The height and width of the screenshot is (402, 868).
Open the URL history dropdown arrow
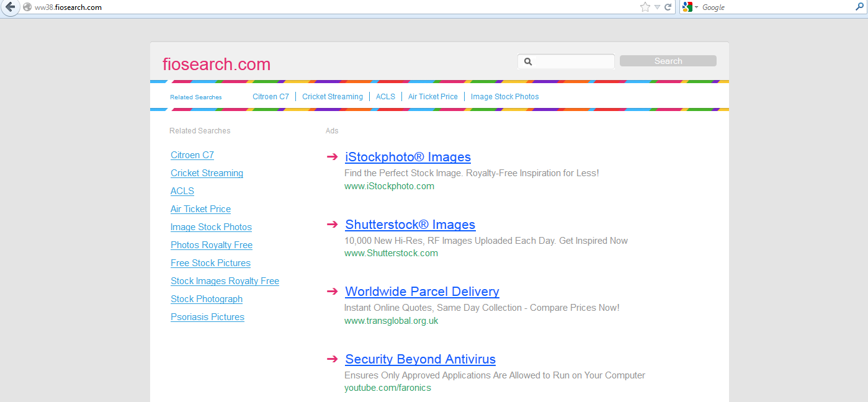click(657, 7)
